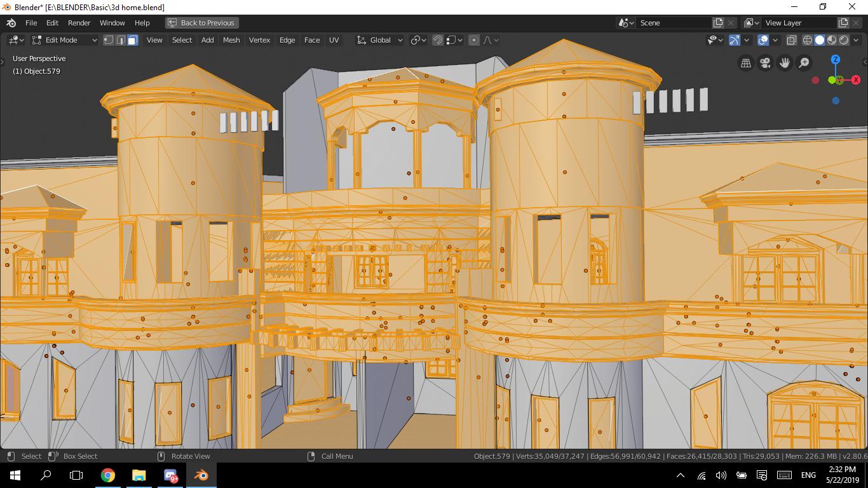Click the negative Z axis dot on the gizmo
The width and height of the screenshot is (868, 488).
coord(836,100)
